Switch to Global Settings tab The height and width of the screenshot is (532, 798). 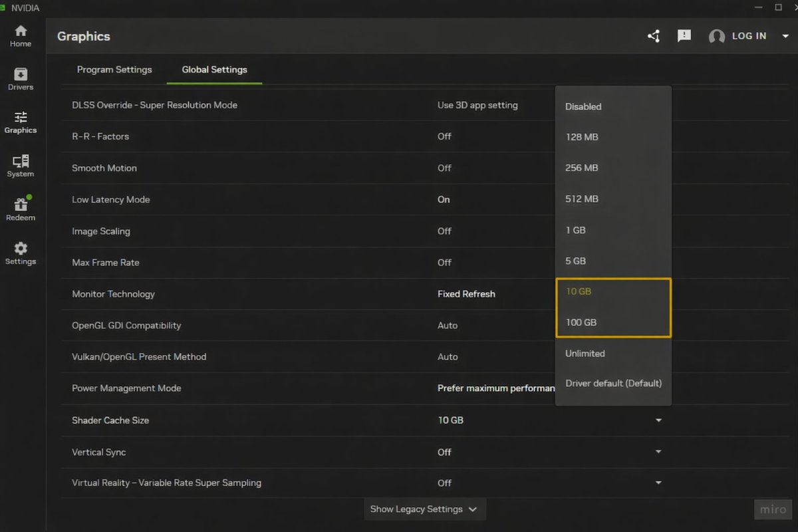coord(214,69)
